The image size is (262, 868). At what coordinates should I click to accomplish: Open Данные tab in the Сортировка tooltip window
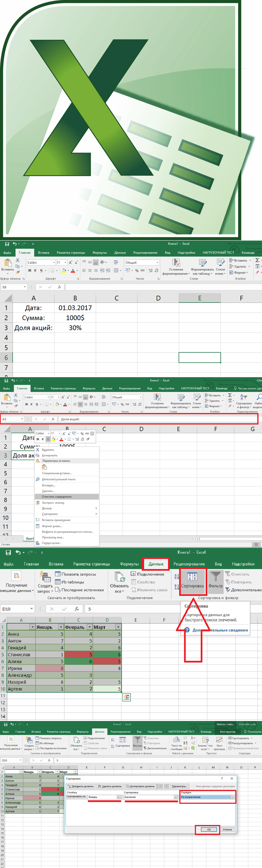tap(156, 564)
